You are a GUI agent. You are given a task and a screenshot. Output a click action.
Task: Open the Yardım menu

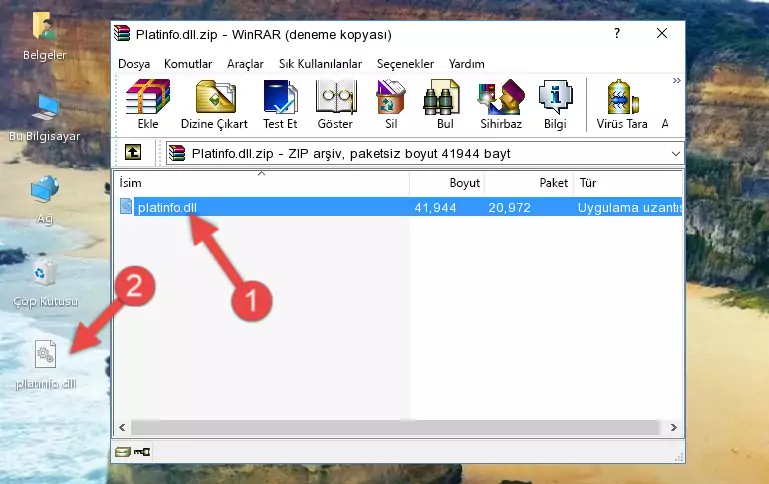(x=466, y=64)
